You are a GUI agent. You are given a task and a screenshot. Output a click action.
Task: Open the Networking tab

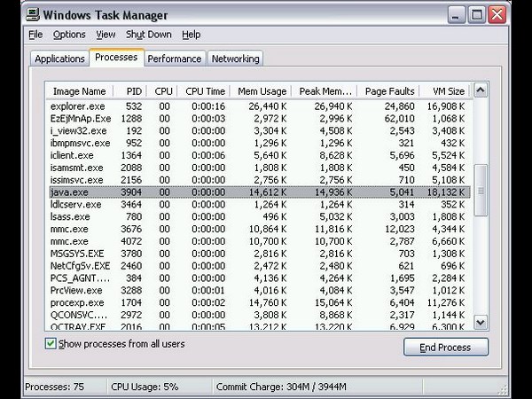tap(235, 59)
